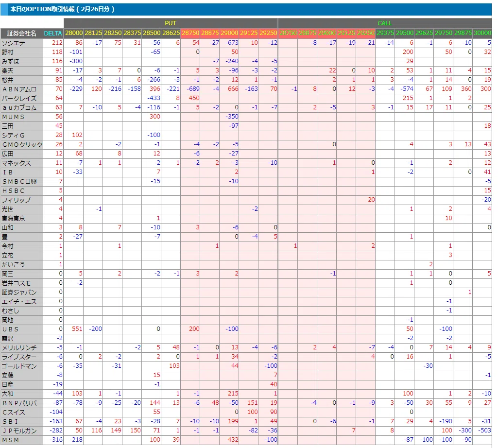Click the ＨＳＢＣ company name
The image size is (498, 448).
[13, 190]
